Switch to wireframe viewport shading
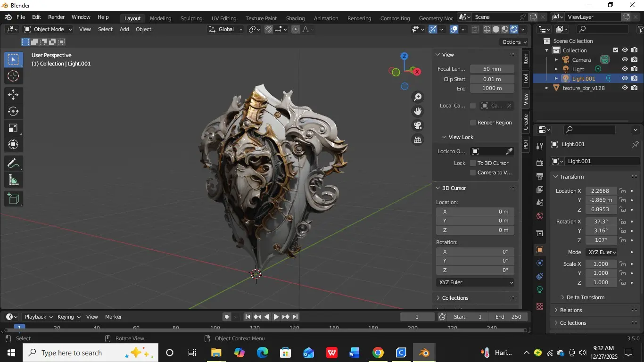 pos(487,29)
